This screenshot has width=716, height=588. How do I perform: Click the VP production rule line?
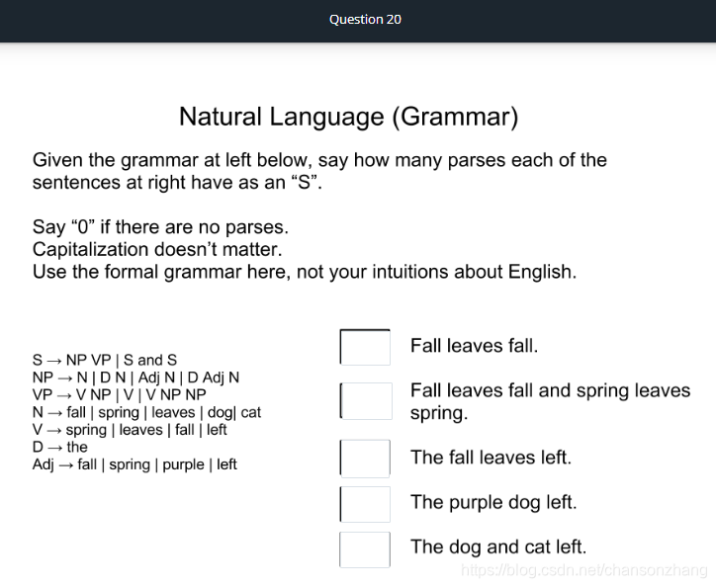pos(120,394)
